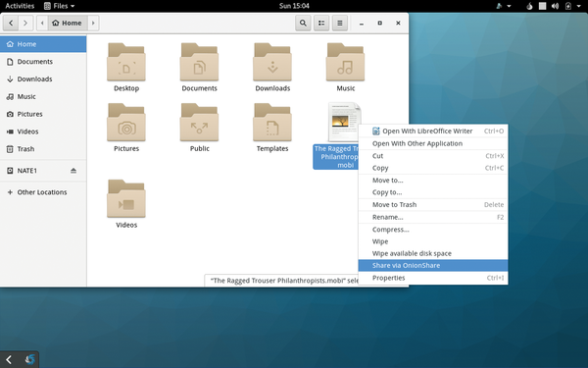Select Music in the sidebar
Image resolution: width=588 pixels, height=368 pixels.
click(43, 96)
